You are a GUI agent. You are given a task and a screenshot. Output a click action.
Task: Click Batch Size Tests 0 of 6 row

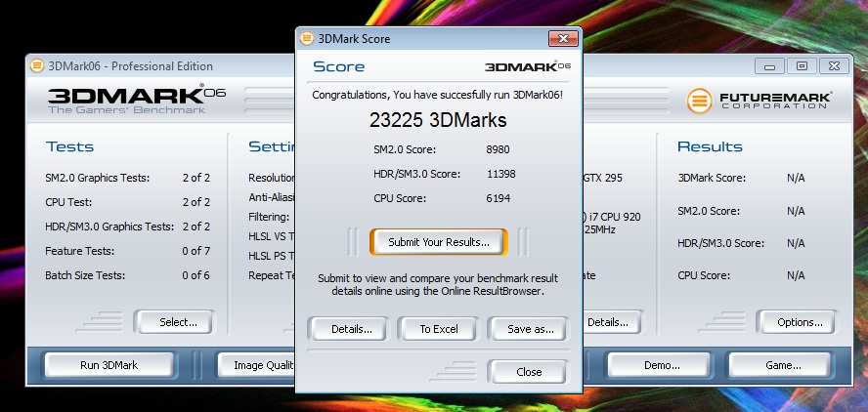click(x=127, y=275)
